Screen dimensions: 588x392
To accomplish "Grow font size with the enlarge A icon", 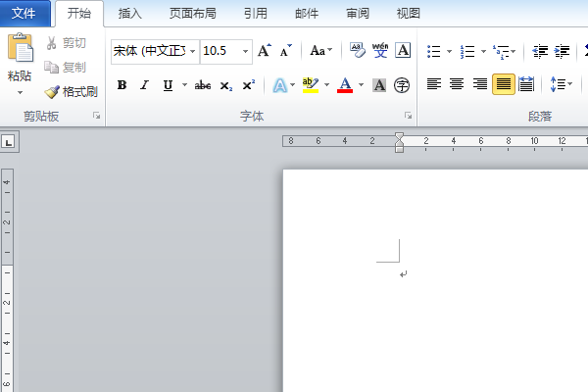I will (265, 51).
